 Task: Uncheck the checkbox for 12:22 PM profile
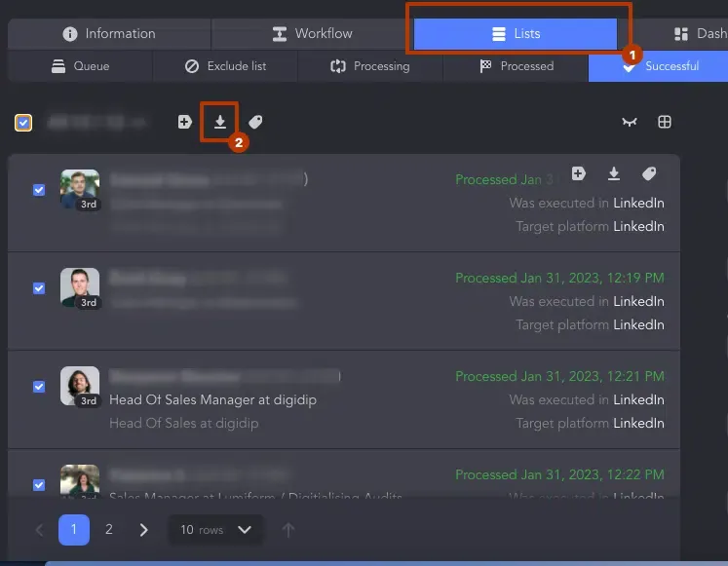[x=39, y=485]
